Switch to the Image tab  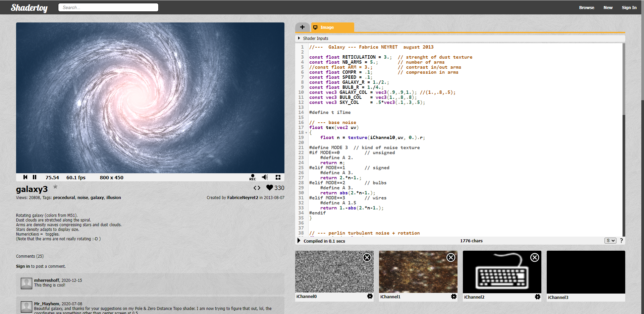(x=327, y=27)
